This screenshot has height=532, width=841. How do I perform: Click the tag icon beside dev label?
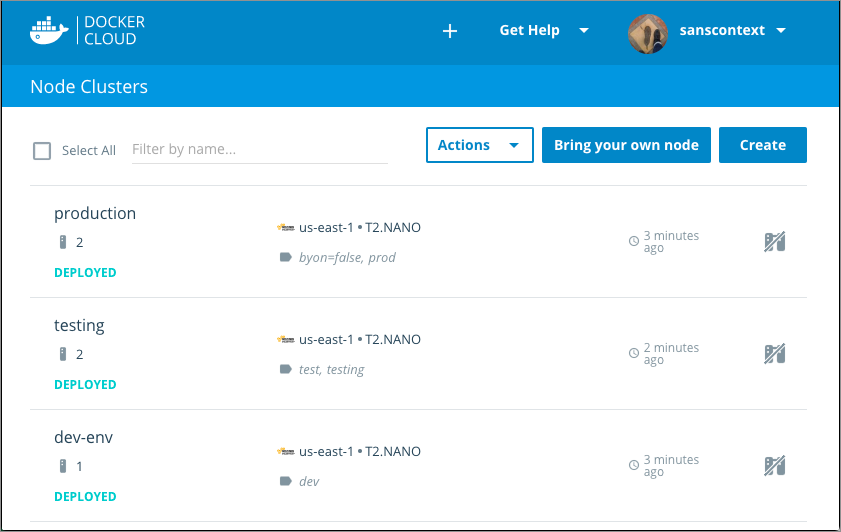(x=284, y=482)
